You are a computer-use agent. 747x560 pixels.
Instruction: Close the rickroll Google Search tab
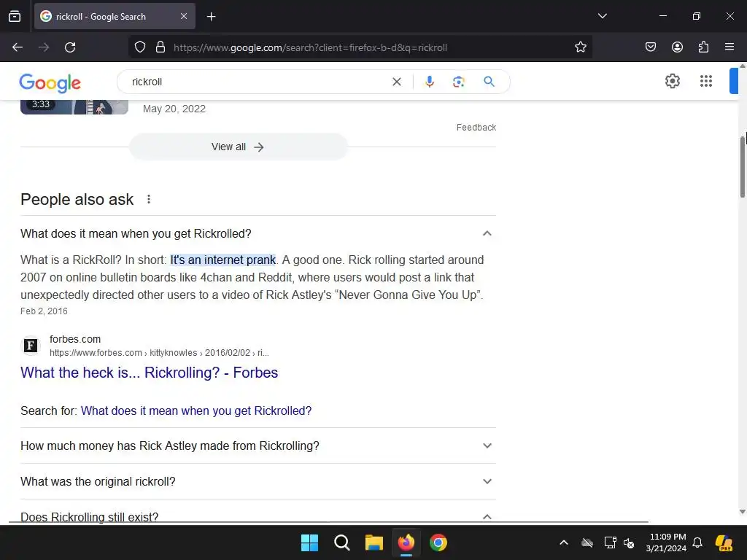tap(184, 16)
